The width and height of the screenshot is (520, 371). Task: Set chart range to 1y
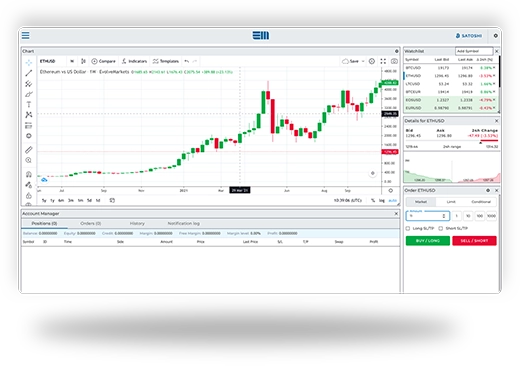(52, 201)
